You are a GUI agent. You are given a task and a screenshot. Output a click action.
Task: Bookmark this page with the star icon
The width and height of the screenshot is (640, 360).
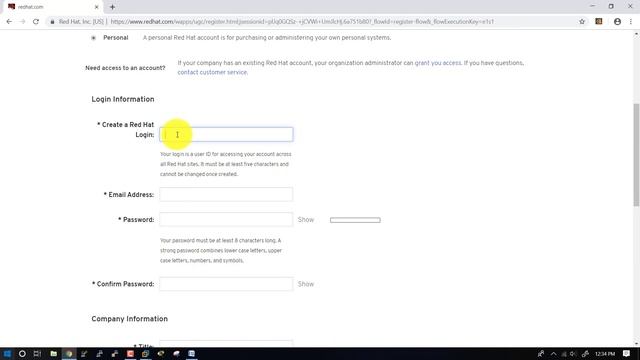click(582, 22)
